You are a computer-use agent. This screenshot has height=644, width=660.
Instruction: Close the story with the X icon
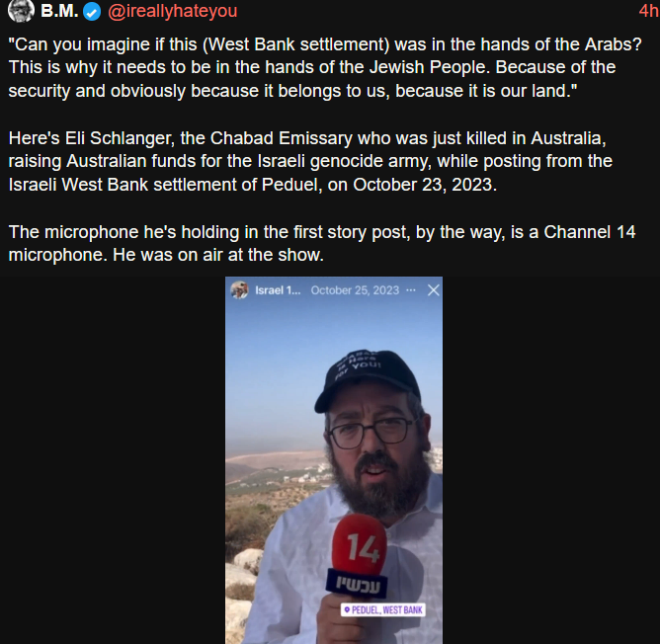tap(434, 290)
